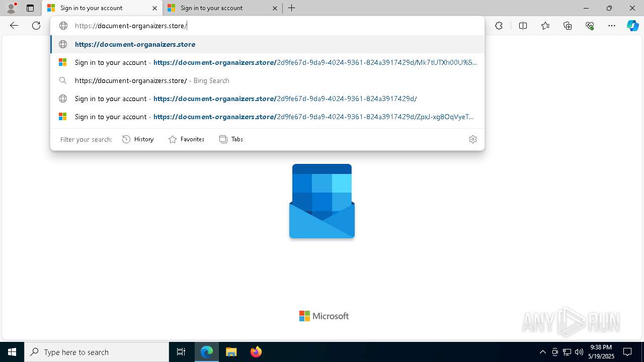644x362 pixels.
Task: Click the Microsoft logo at page bottom
Action: click(324, 316)
